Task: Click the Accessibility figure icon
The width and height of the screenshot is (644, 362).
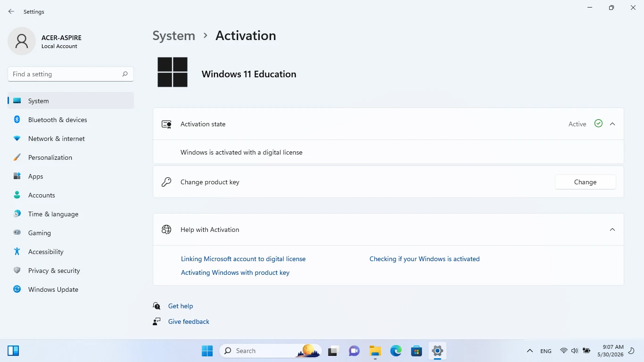Action: click(x=17, y=252)
